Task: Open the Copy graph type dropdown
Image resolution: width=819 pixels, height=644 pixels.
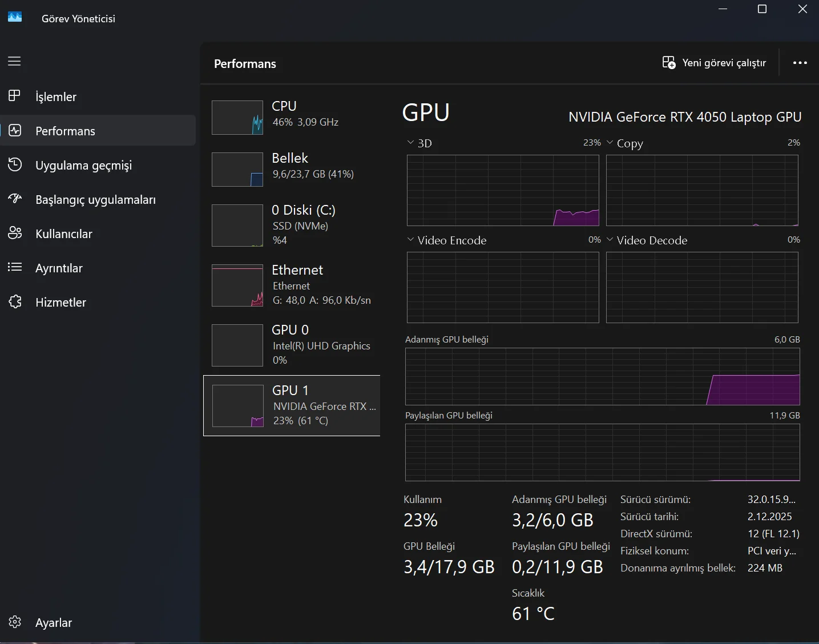Action: click(610, 143)
